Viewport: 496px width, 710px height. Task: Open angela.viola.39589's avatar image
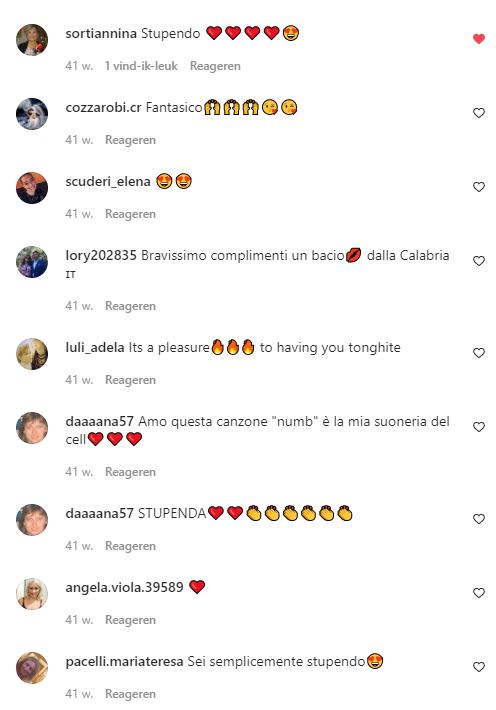[x=32, y=594]
